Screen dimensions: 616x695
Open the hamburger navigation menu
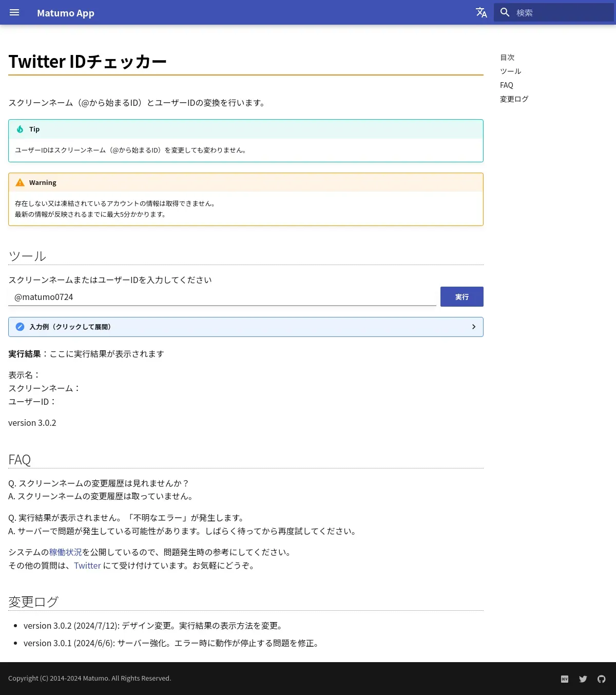pyautogui.click(x=14, y=12)
